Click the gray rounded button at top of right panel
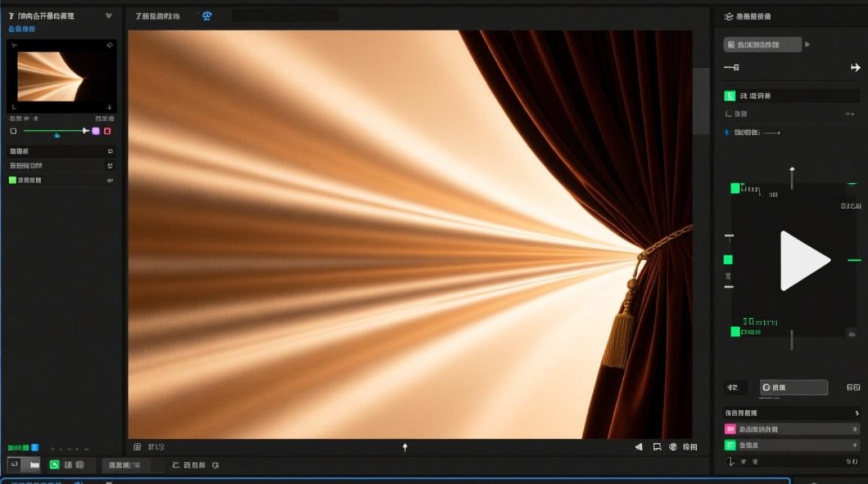The width and height of the screenshot is (868, 484). click(762, 45)
